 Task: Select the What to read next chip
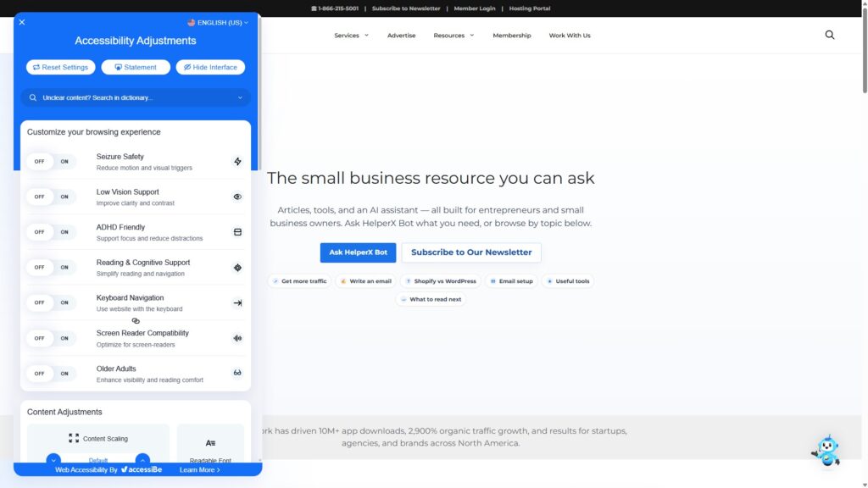(x=431, y=299)
